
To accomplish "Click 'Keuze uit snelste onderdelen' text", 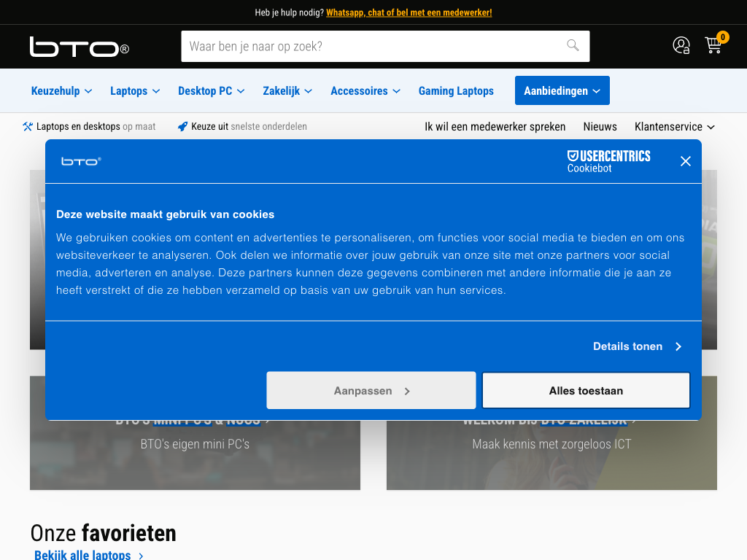I will click(x=249, y=127).
